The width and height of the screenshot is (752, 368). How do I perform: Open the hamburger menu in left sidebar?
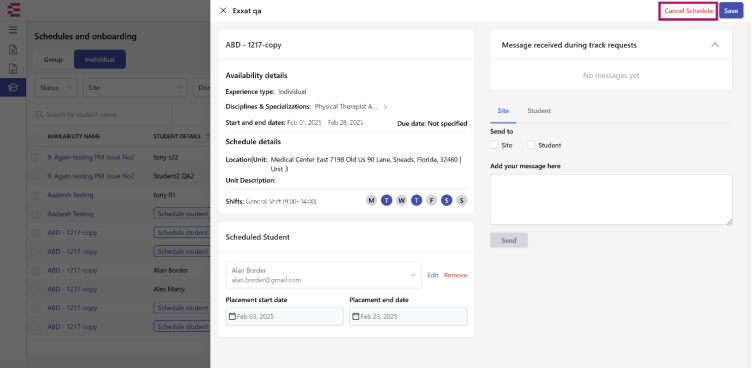point(13,30)
